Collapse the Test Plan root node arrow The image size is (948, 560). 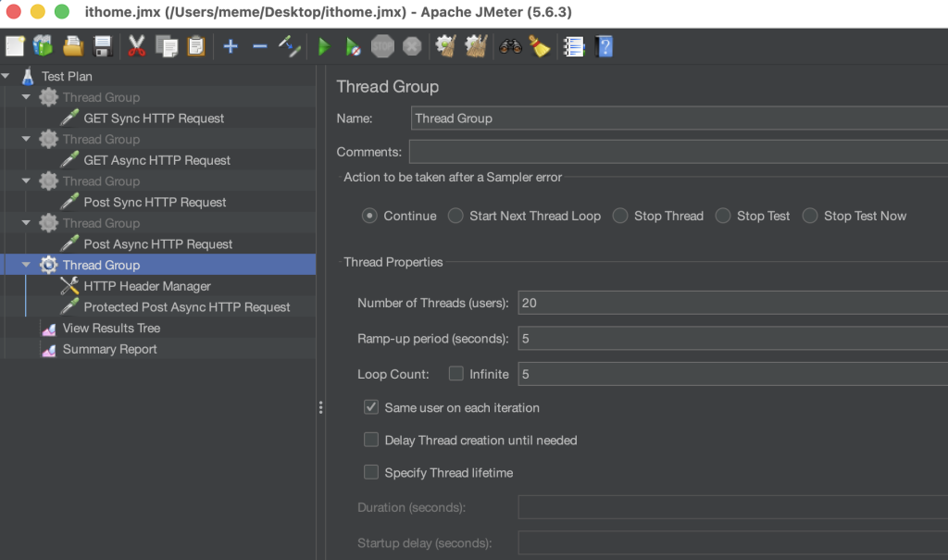[x=6, y=76]
